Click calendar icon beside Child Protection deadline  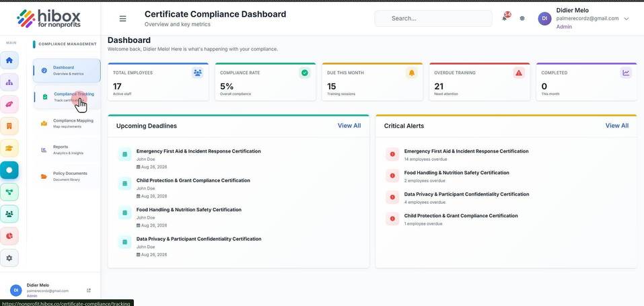125,184
